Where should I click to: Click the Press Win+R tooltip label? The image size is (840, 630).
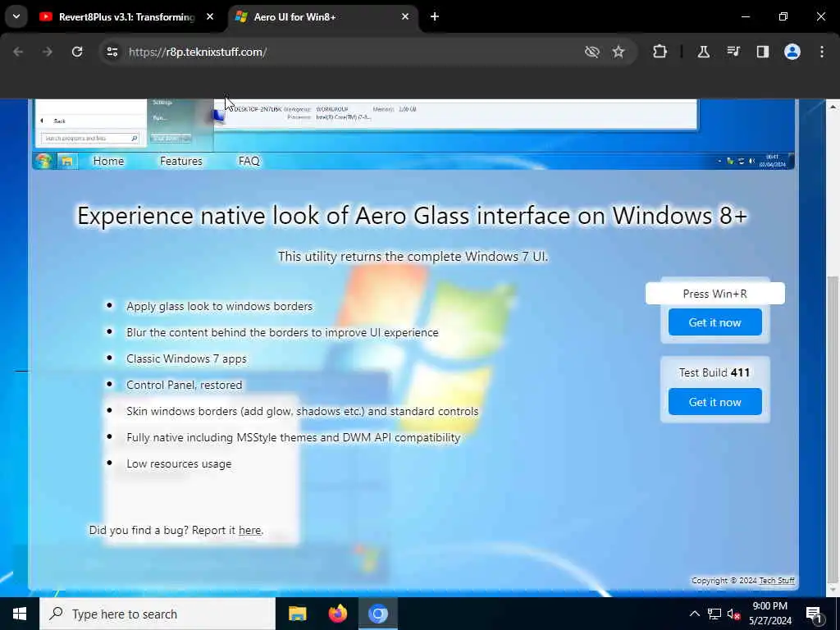pos(714,294)
